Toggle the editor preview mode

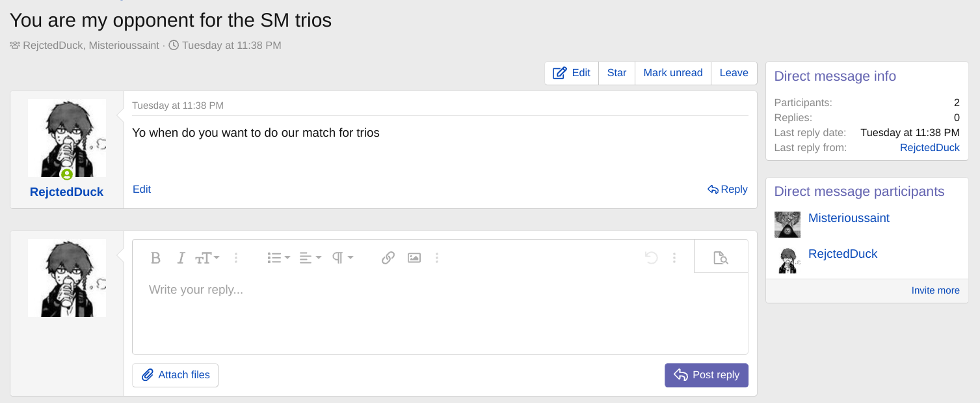click(721, 258)
